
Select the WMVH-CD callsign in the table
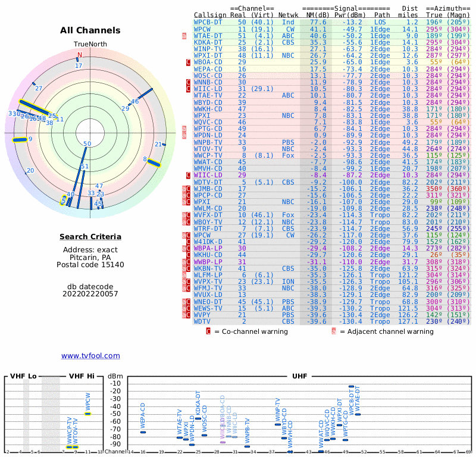(208, 168)
